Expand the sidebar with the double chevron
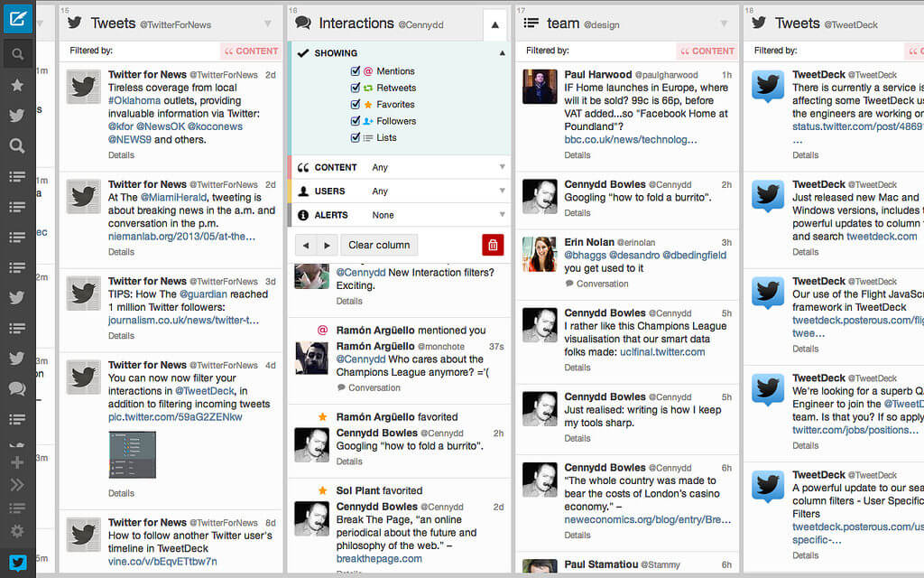 (17, 485)
